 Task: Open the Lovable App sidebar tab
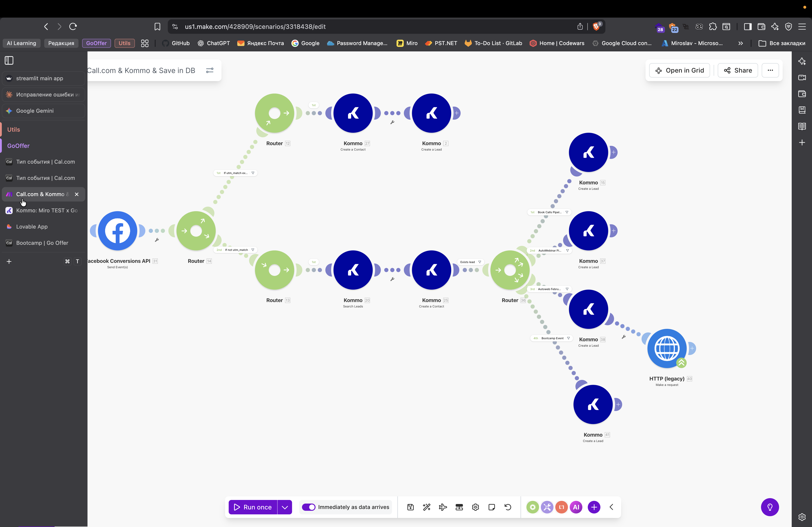pos(32,227)
